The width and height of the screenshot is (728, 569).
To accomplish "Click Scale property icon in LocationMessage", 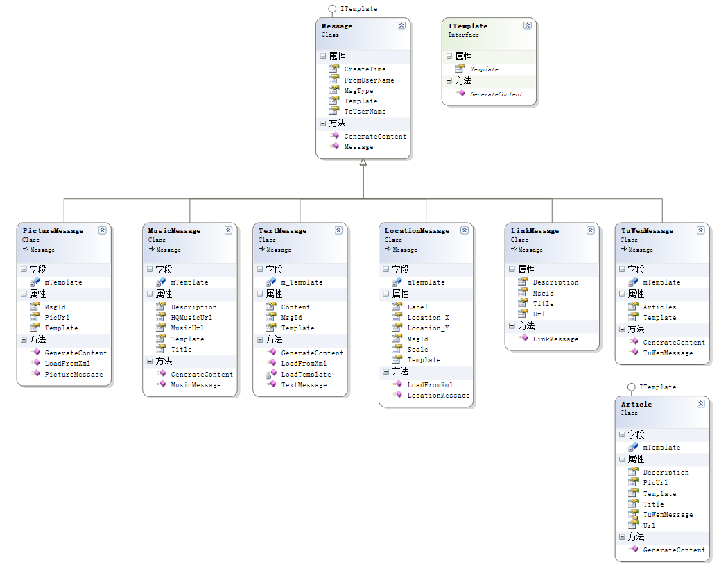I will [397, 349].
